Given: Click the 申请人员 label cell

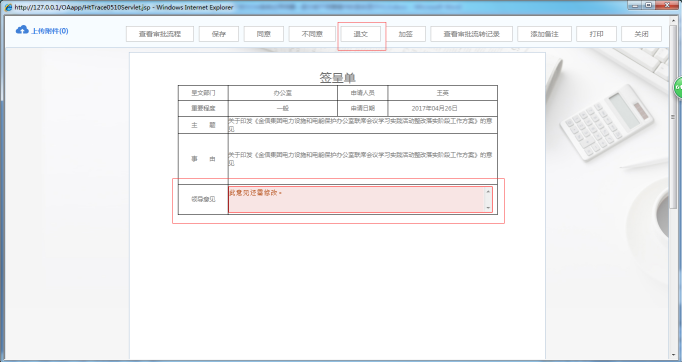Looking at the screenshot, I should click(363, 93).
